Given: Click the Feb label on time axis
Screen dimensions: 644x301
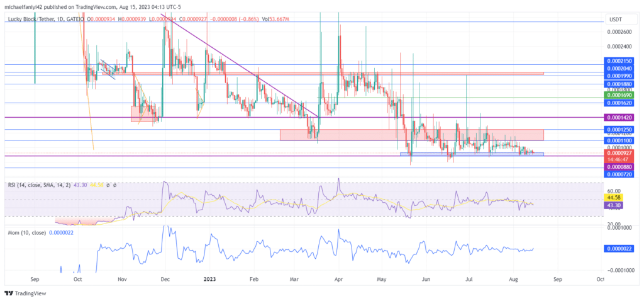Looking at the screenshot, I should (x=253, y=279).
